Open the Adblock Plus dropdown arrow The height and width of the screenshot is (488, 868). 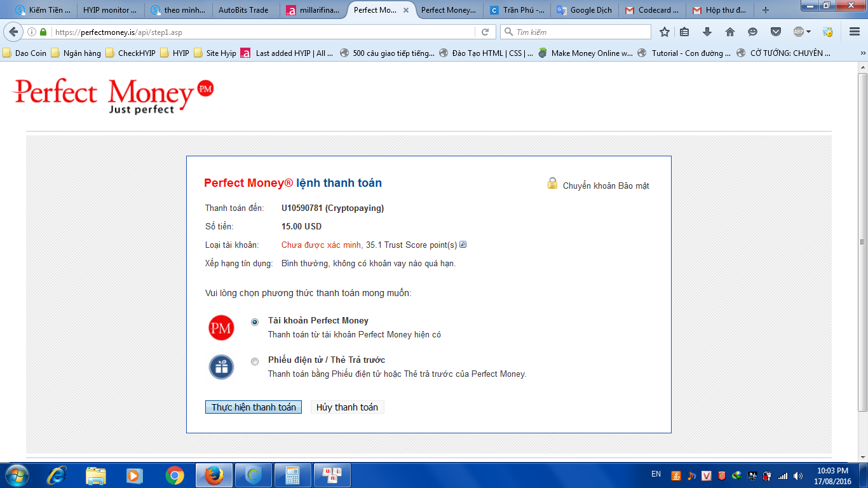click(x=809, y=32)
